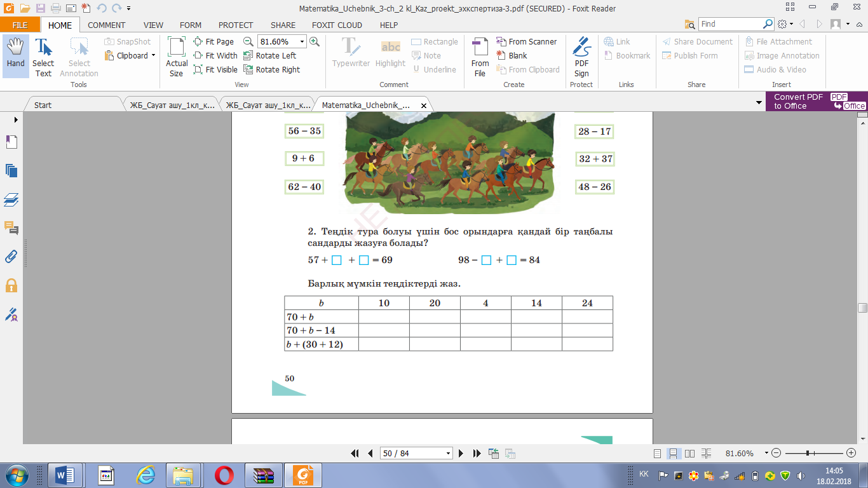
Task: Toggle full screen mode in title bar
Action: pos(790,8)
